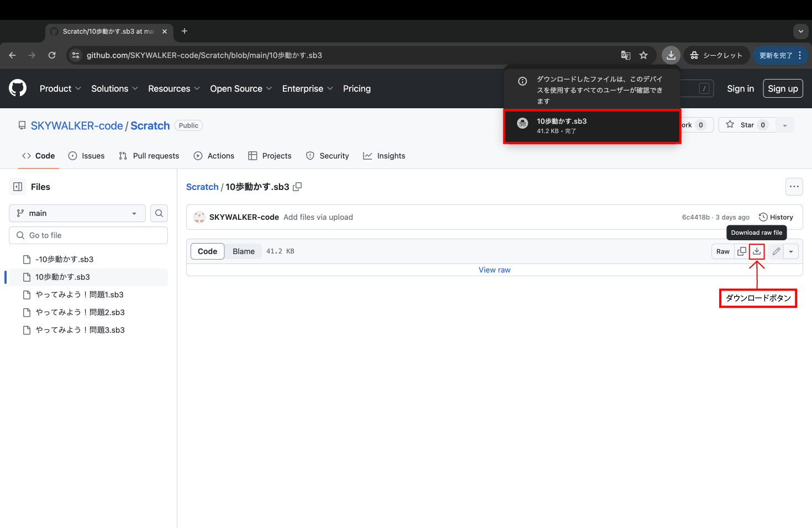
Task: Select やってみよう！問題3.sb3 file
Action: [88, 330]
